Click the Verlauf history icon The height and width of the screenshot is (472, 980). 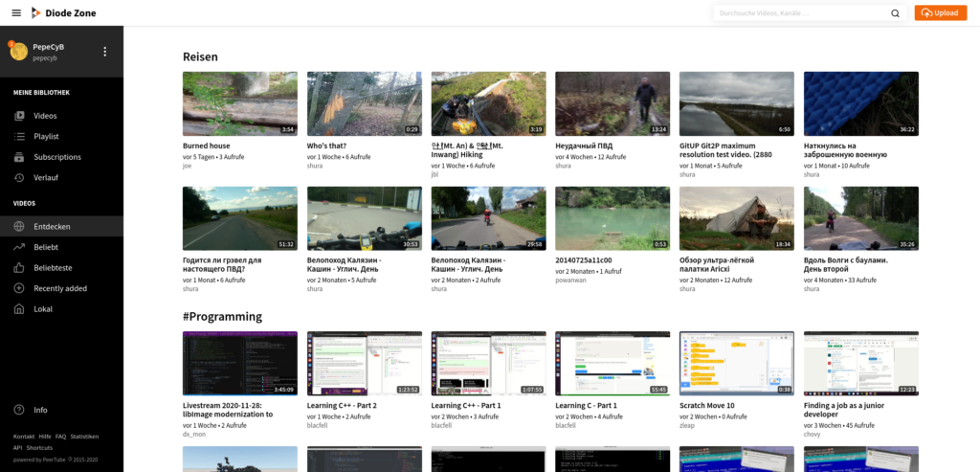[19, 178]
